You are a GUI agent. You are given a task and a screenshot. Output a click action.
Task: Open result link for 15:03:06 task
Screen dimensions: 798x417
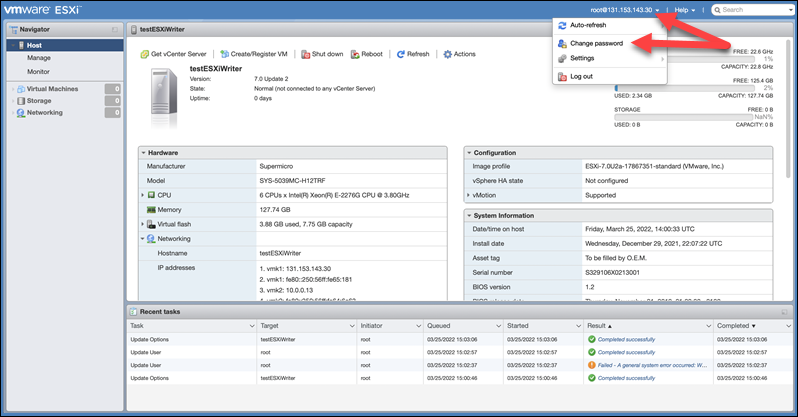point(626,339)
